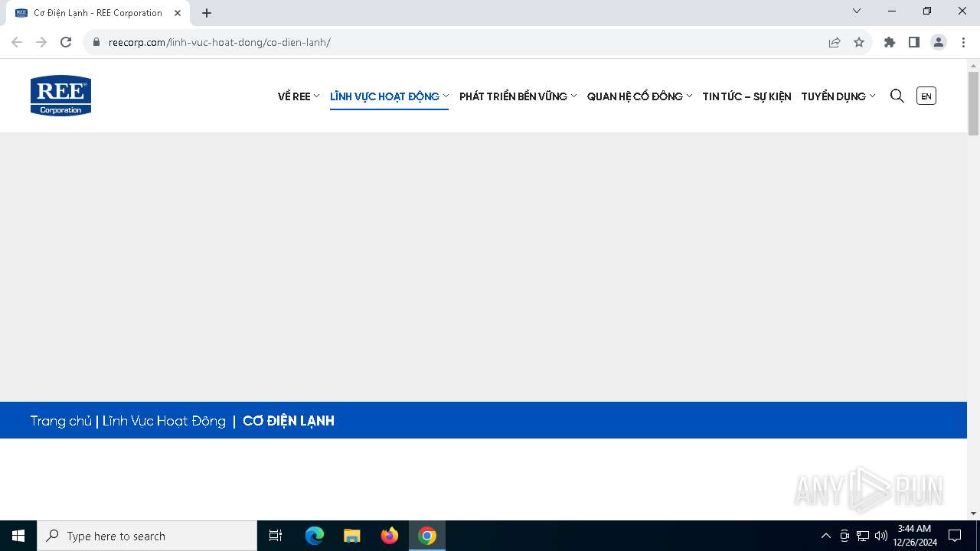Open the TUYỂN DỤNG menu

click(x=833, y=96)
